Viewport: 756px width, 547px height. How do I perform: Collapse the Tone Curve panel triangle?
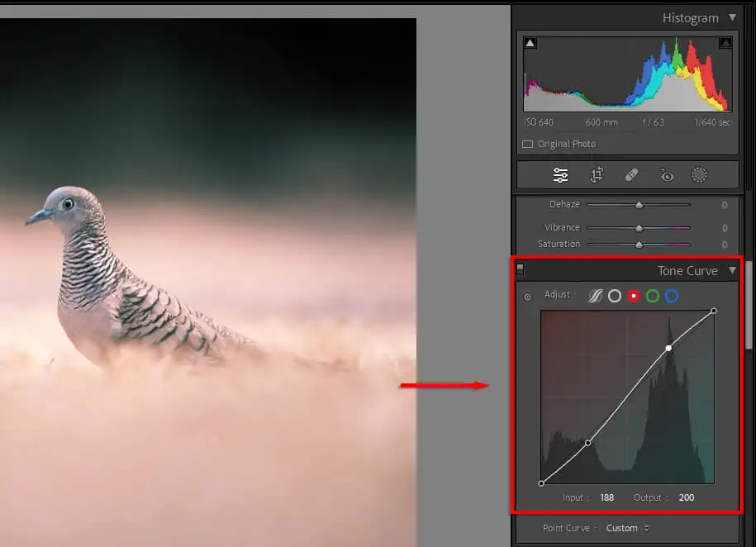[732, 270]
